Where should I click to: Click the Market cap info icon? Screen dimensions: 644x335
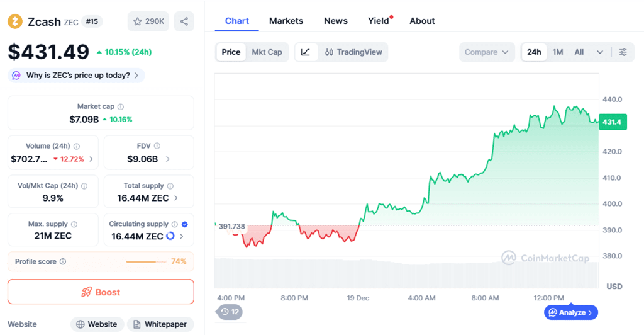(x=121, y=107)
